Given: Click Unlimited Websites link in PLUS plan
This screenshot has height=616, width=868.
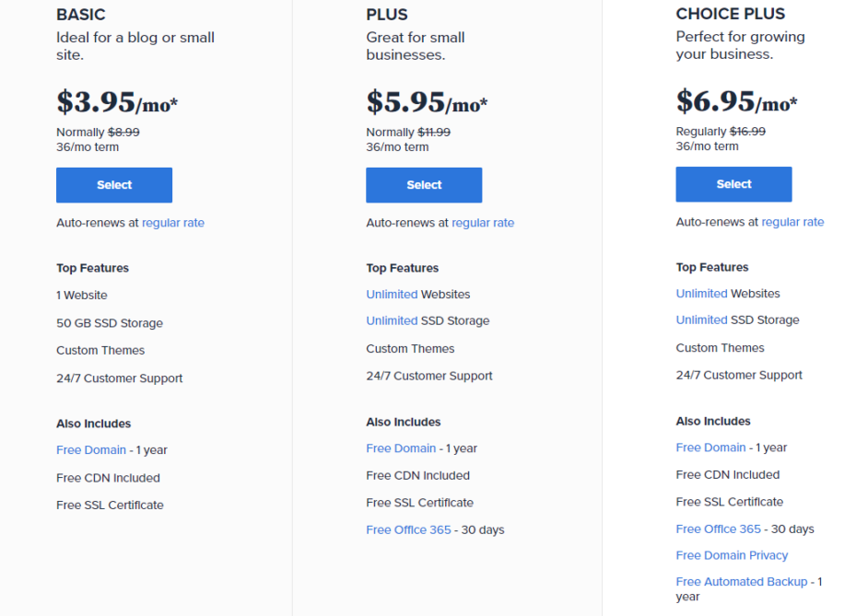Looking at the screenshot, I should [392, 294].
